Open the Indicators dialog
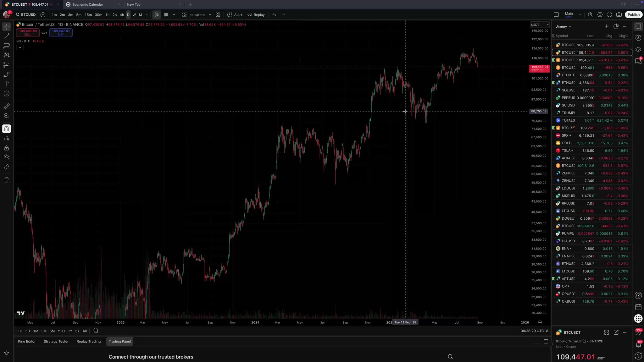 [x=193, y=15]
